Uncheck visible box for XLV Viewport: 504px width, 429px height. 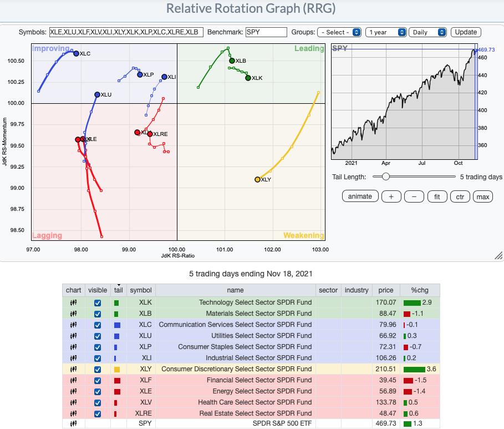pyautogui.click(x=98, y=402)
